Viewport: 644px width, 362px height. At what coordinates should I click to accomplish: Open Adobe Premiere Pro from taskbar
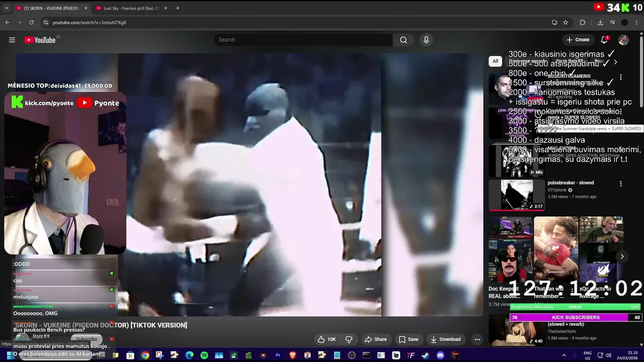point(278,355)
